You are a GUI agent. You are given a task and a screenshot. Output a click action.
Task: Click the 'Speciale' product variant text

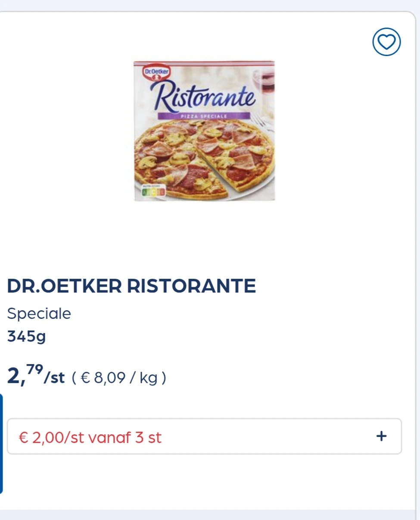pyautogui.click(x=39, y=314)
